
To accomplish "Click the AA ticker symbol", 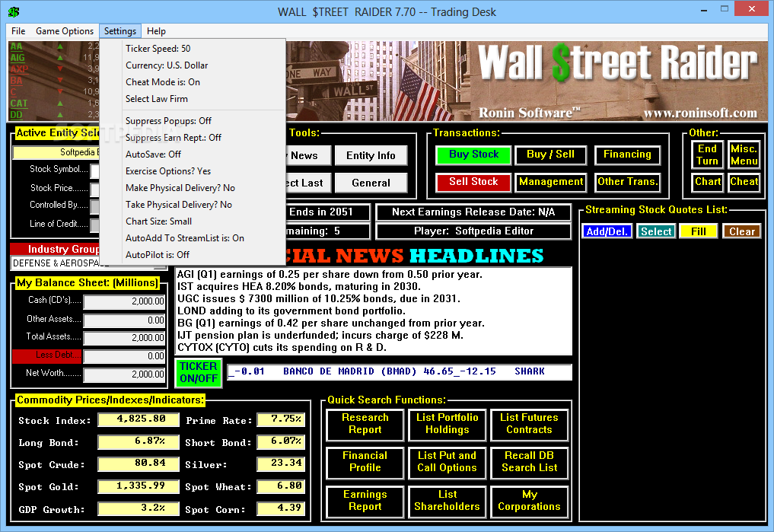I will [x=16, y=46].
